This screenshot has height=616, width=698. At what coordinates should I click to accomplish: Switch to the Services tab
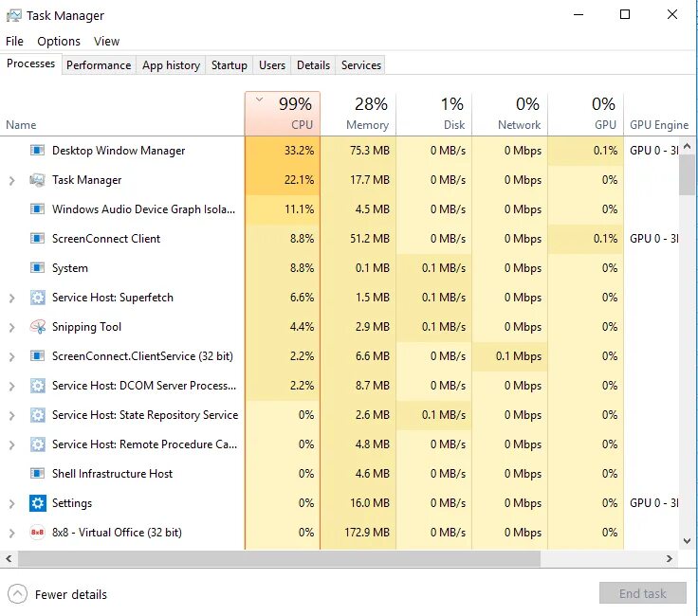[x=361, y=65]
